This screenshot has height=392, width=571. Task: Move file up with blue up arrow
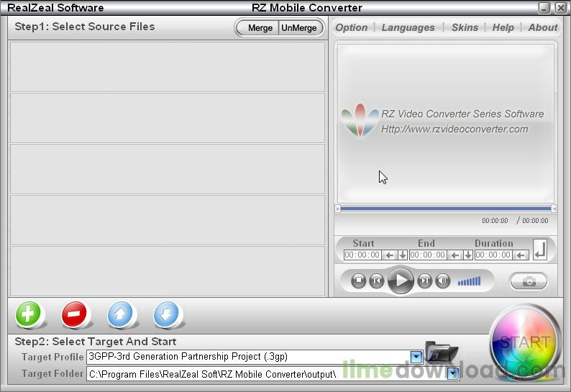(x=120, y=314)
